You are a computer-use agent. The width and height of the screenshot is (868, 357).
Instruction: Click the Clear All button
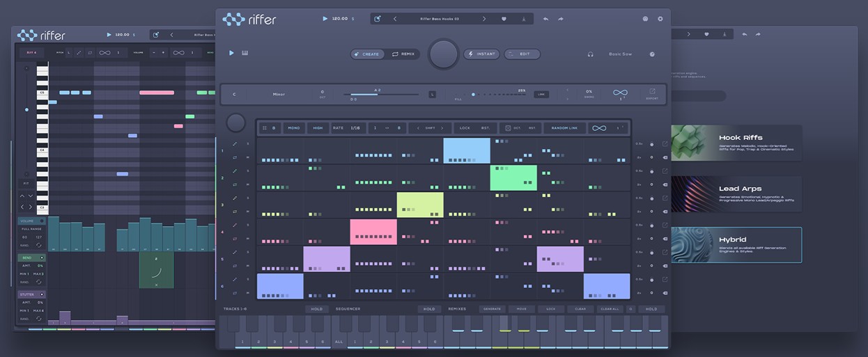[x=610, y=309]
